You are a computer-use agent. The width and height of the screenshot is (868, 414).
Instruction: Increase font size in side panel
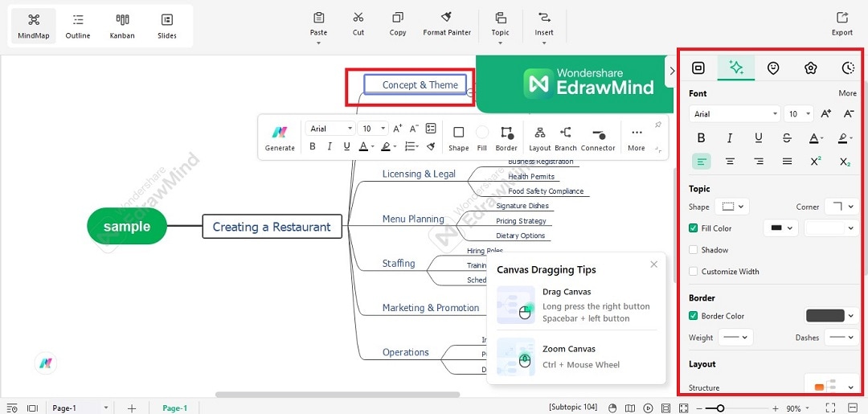tap(825, 114)
